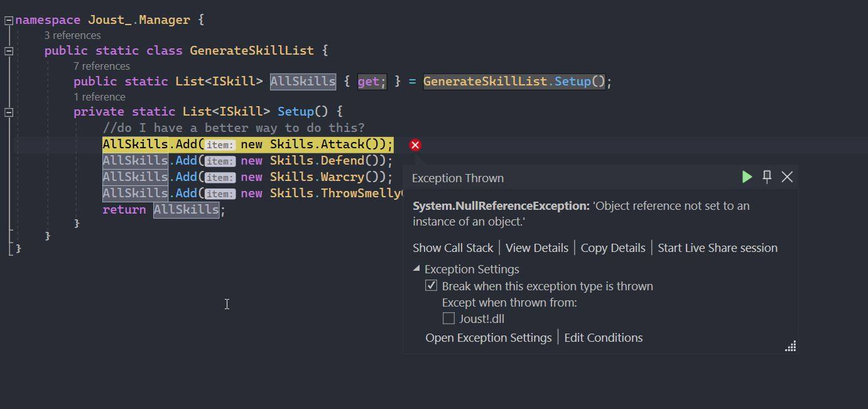Collapse the Setup method block
Viewport: 868px width, 409px height.
tap(9, 112)
